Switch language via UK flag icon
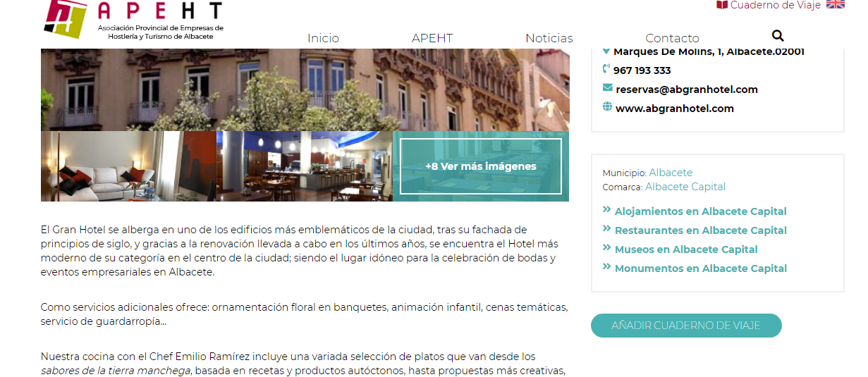868x377 pixels. [x=836, y=4]
